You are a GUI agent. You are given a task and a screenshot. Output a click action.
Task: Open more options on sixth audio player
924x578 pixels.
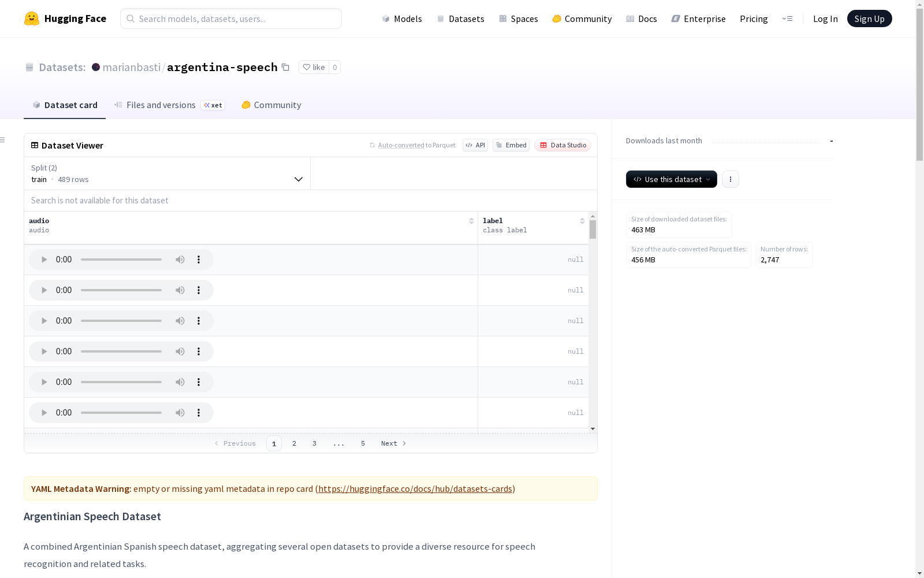click(x=199, y=413)
